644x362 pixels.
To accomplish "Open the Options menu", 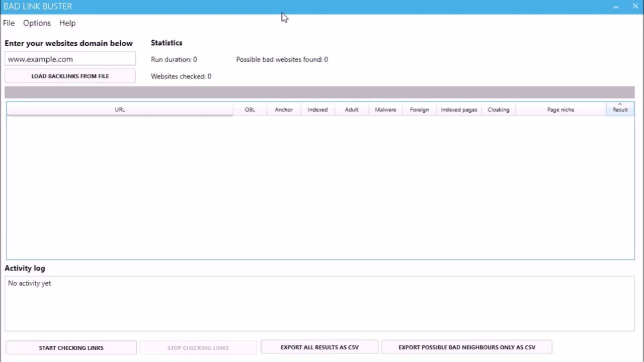I will click(x=37, y=23).
